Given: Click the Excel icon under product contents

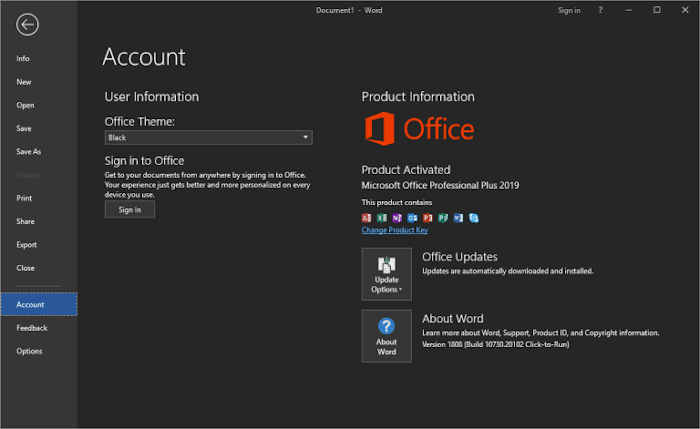Looking at the screenshot, I should 382,218.
